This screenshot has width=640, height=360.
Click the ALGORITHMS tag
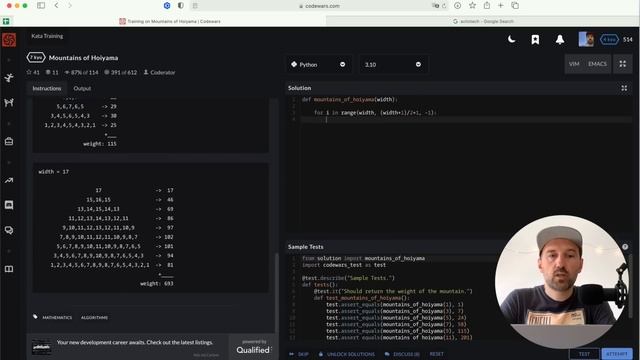(94, 318)
